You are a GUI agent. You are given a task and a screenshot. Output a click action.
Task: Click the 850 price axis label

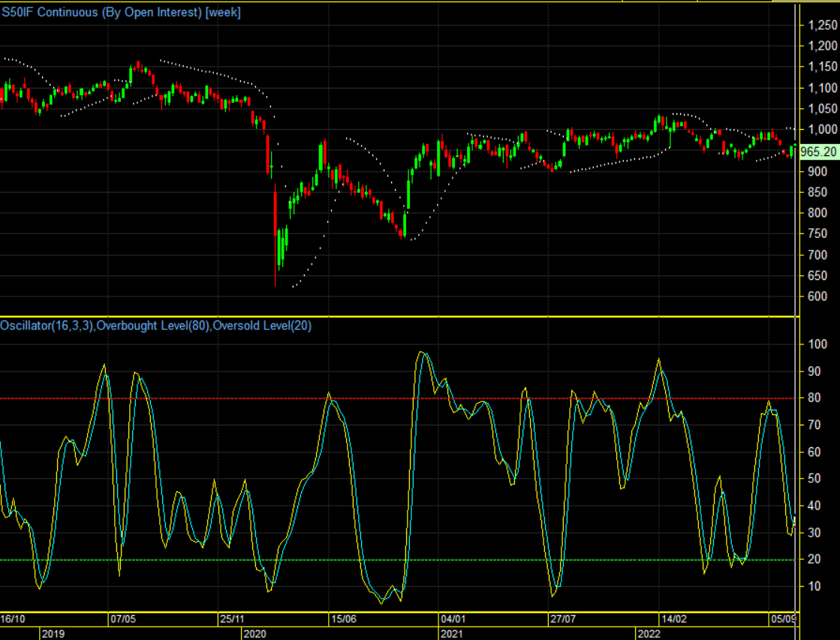point(817,192)
